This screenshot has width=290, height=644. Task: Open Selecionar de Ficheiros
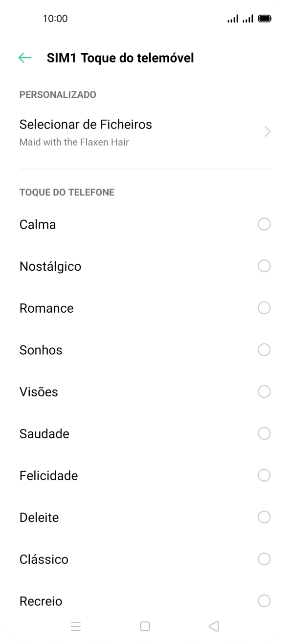pos(86,124)
